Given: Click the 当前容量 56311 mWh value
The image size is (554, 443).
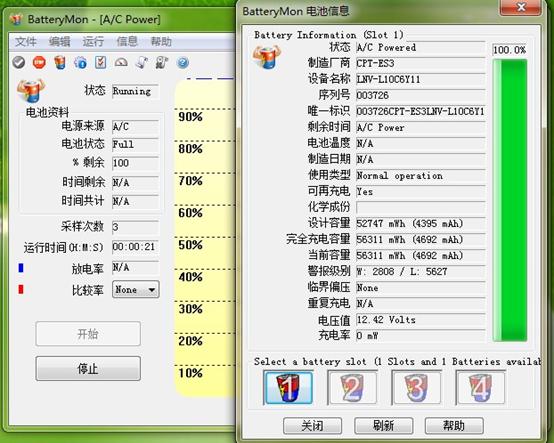Looking at the screenshot, I should coord(420,256).
